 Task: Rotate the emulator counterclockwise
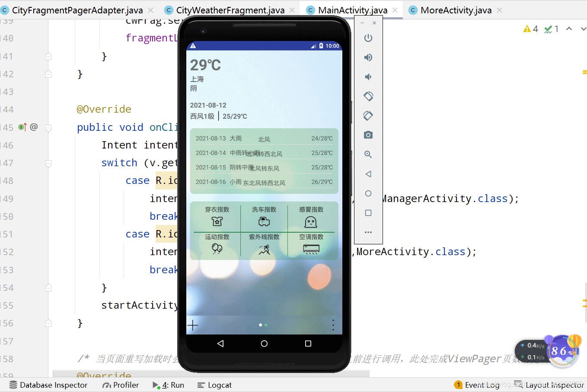368,96
